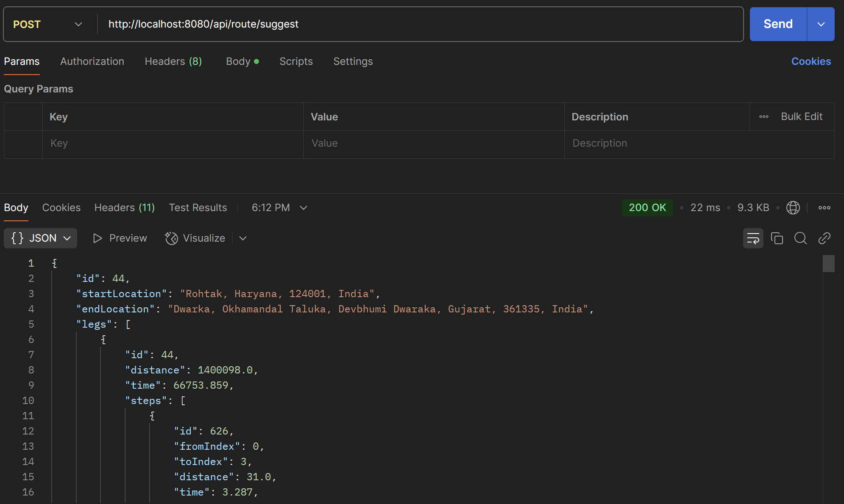
Task: Open the JSON format dropdown
Action: (x=41, y=238)
